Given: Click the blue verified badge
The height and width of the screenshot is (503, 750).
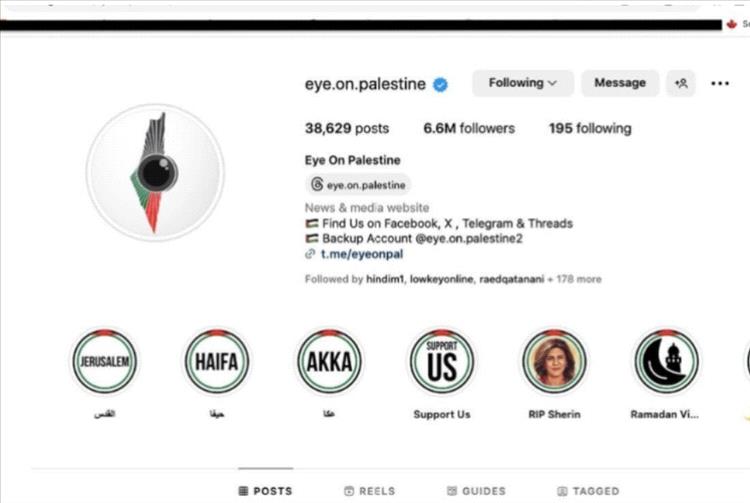Looking at the screenshot, I should [x=441, y=85].
